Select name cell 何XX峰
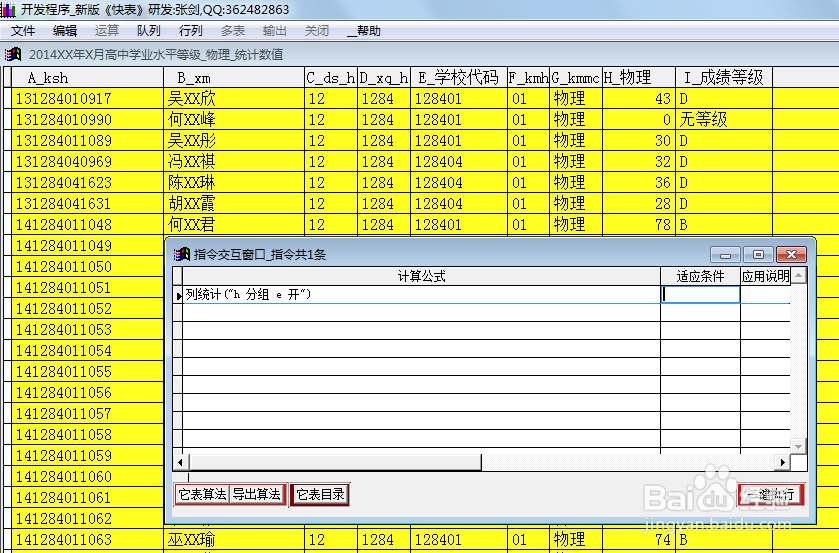Image resolution: width=839 pixels, height=553 pixels. (x=234, y=119)
